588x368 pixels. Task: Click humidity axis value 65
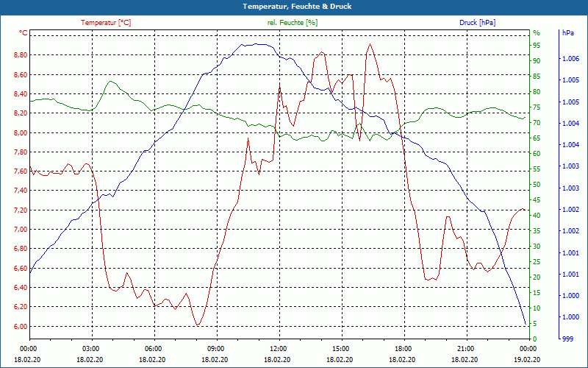point(537,138)
